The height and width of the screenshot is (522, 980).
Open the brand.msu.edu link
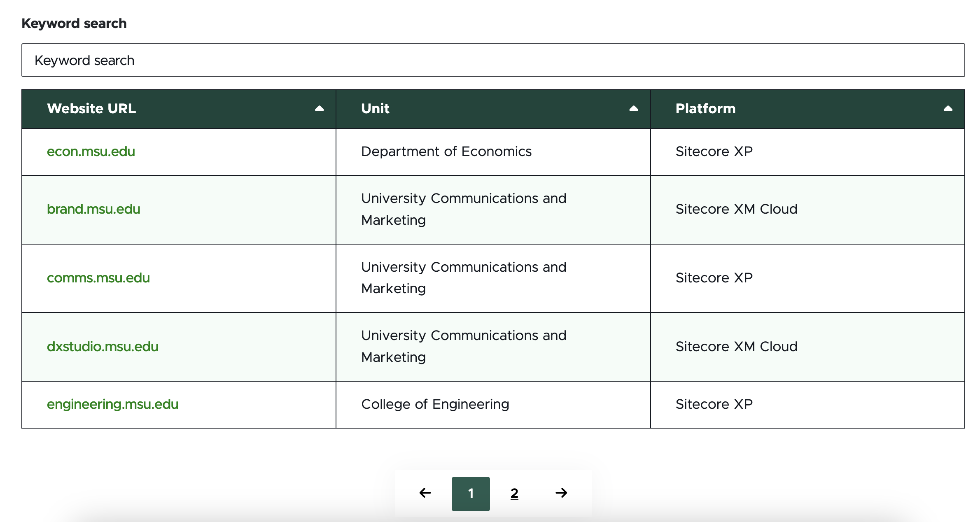click(93, 209)
